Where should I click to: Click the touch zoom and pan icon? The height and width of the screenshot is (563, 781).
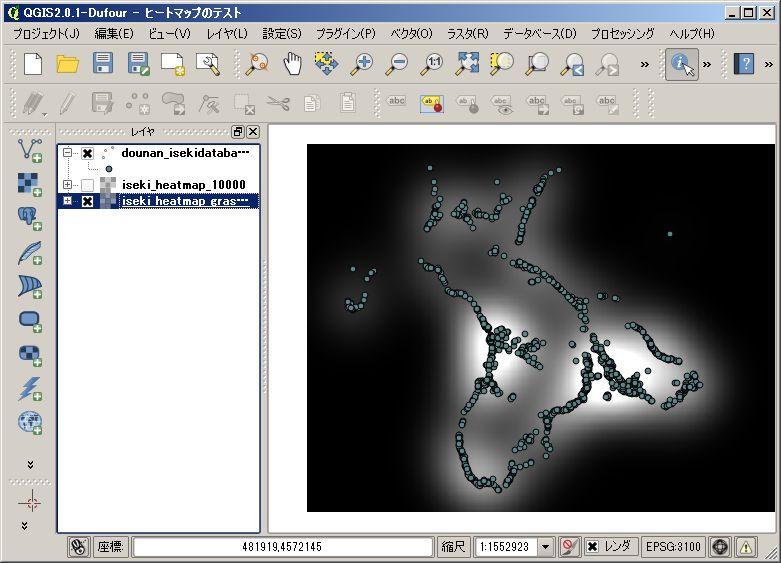[x=257, y=64]
